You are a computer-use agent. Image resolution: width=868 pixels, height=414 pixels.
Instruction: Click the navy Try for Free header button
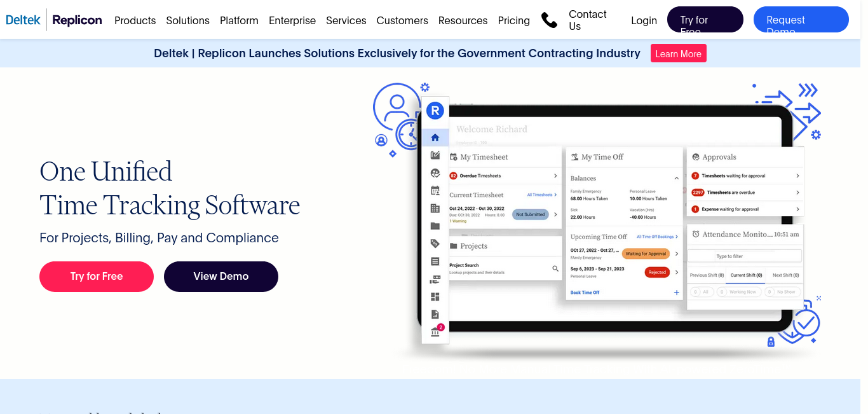(705, 20)
